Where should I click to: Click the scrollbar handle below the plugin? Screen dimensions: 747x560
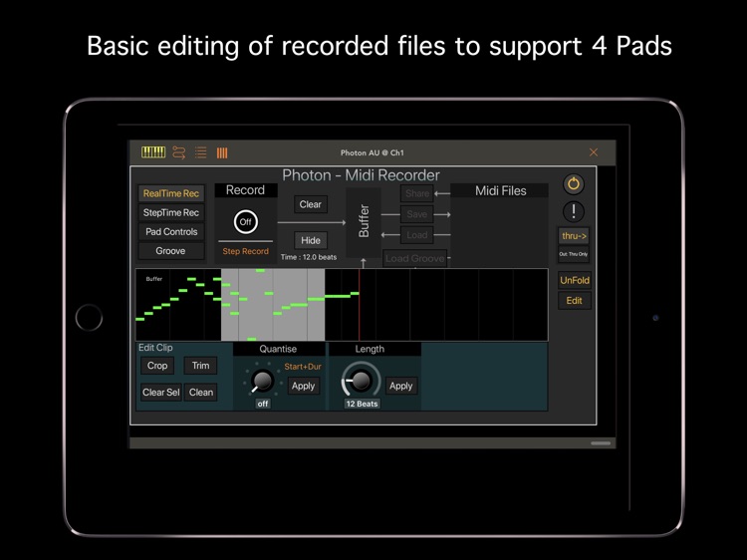pyautogui.click(x=601, y=443)
